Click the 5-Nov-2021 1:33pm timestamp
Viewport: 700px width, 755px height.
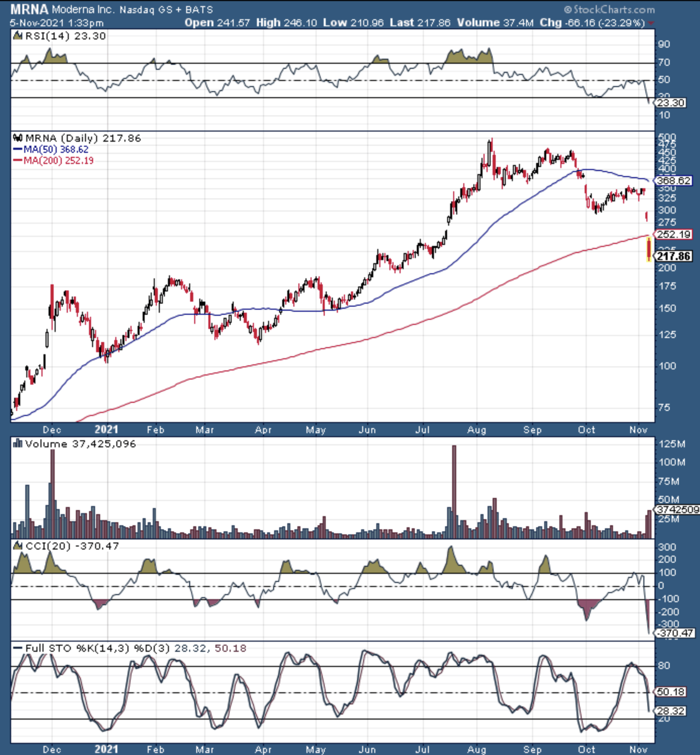(57, 23)
